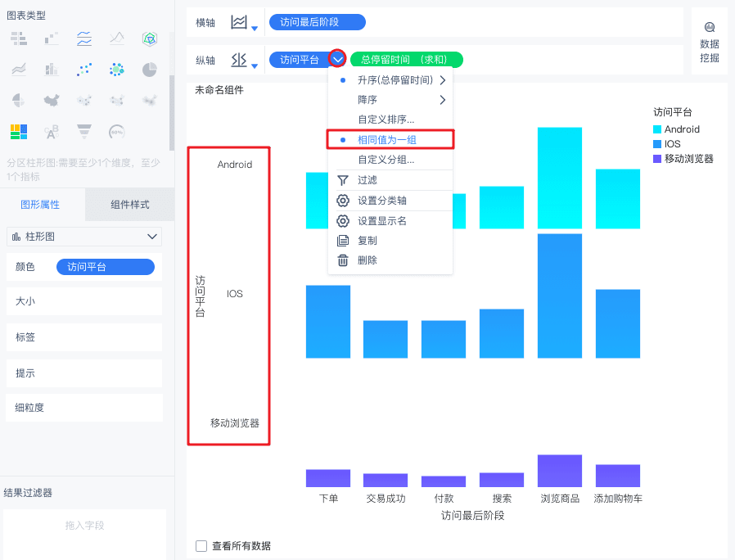Screen dimensions: 735x560
Task: Click the 细粒度 attribute drop field
Action: [x=84, y=408]
